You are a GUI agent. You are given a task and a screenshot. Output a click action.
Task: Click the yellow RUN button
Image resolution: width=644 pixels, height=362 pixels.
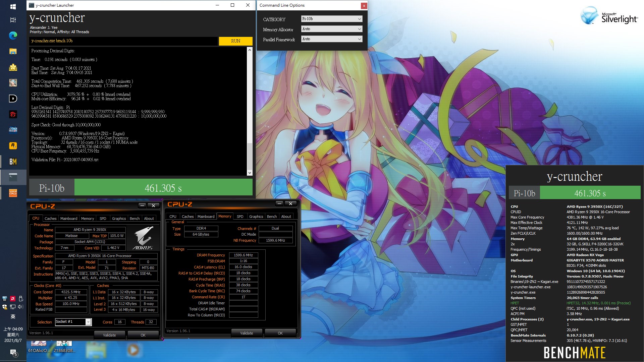235,41
